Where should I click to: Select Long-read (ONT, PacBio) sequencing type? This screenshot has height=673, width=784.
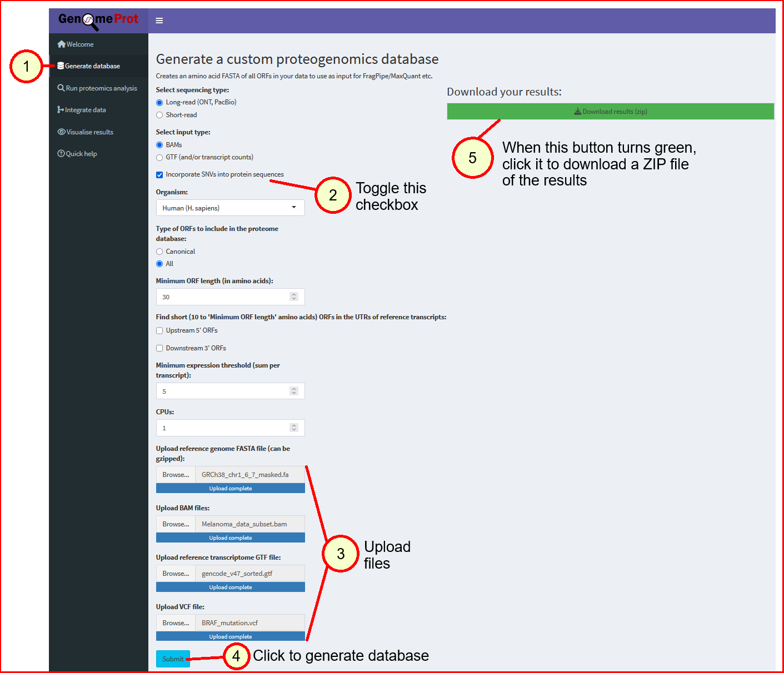pos(159,102)
